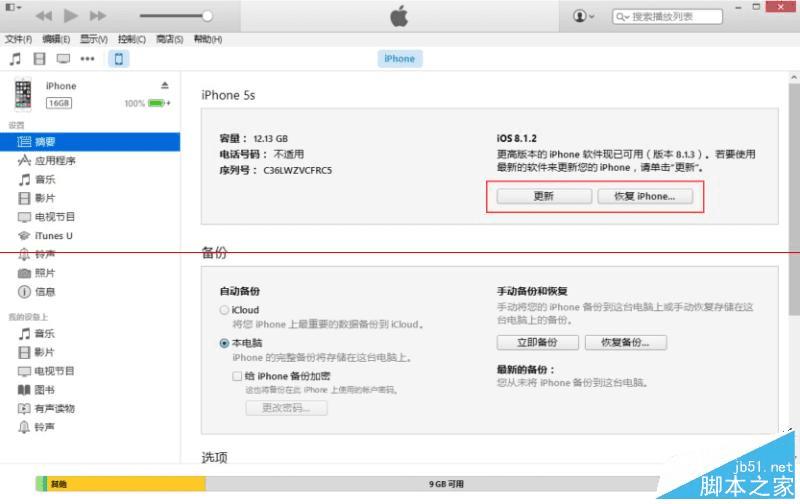Adjust the volume slider knob
The height and width of the screenshot is (504, 800).
click(207, 16)
